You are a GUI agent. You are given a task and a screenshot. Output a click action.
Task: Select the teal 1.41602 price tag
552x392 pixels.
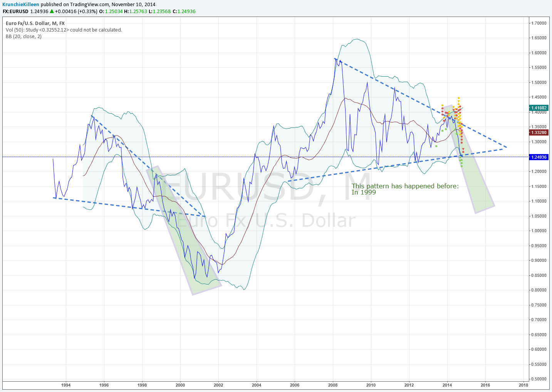point(538,108)
